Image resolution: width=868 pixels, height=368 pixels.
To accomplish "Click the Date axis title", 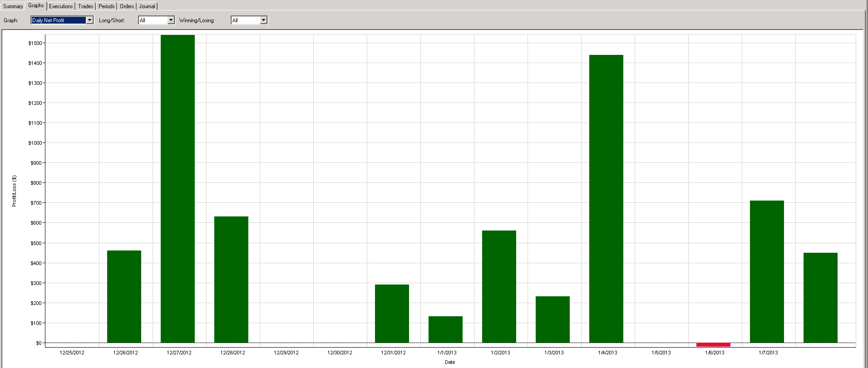I will [450, 362].
